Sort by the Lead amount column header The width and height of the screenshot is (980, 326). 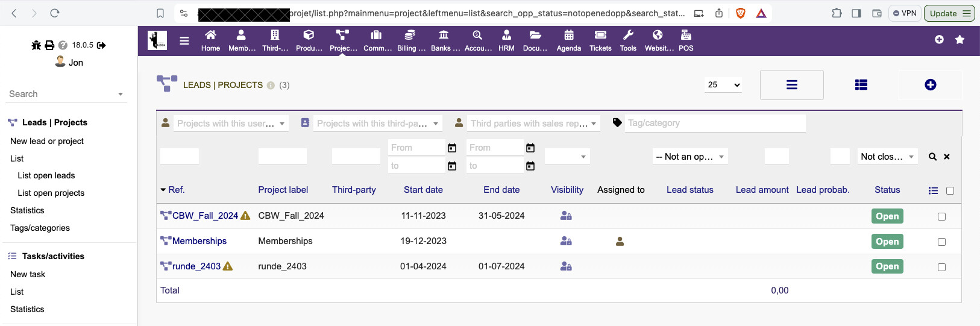tap(762, 190)
